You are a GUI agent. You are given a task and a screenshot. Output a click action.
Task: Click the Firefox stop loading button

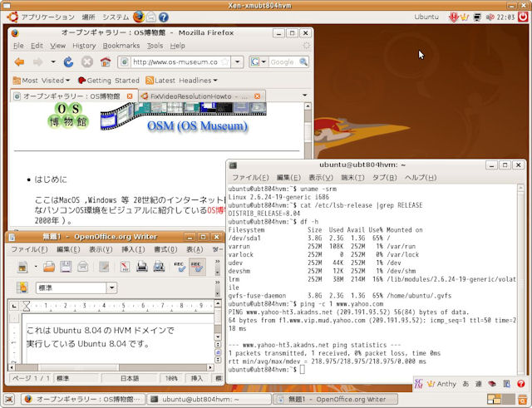(86, 62)
